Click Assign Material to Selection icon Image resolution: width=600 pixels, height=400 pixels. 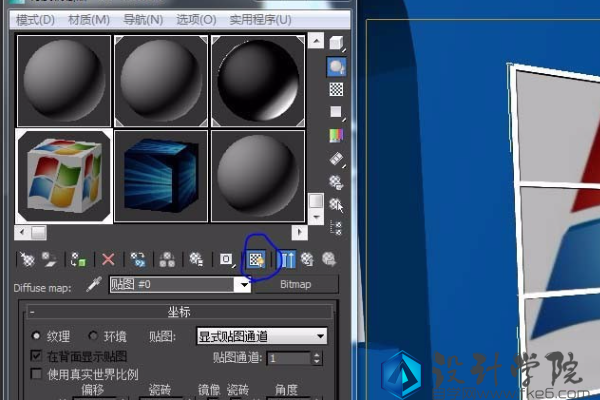pos(79,260)
